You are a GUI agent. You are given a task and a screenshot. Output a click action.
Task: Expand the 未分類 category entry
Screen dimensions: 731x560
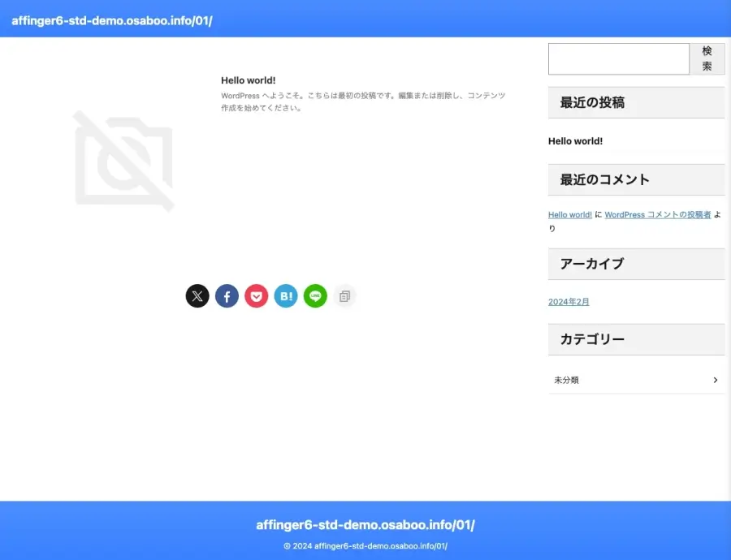pos(566,380)
